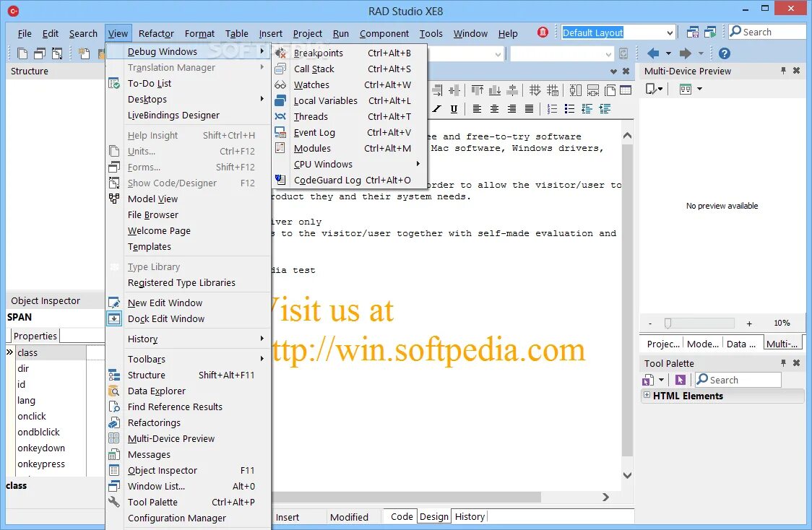Click the bulleted list icon
812x530 pixels.
pyautogui.click(x=569, y=109)
